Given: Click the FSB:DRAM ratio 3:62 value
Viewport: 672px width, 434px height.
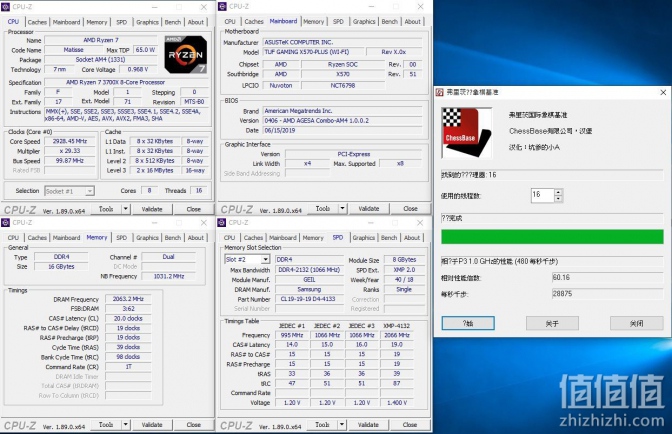Looking at the screenshot, I should click(128, 308).
